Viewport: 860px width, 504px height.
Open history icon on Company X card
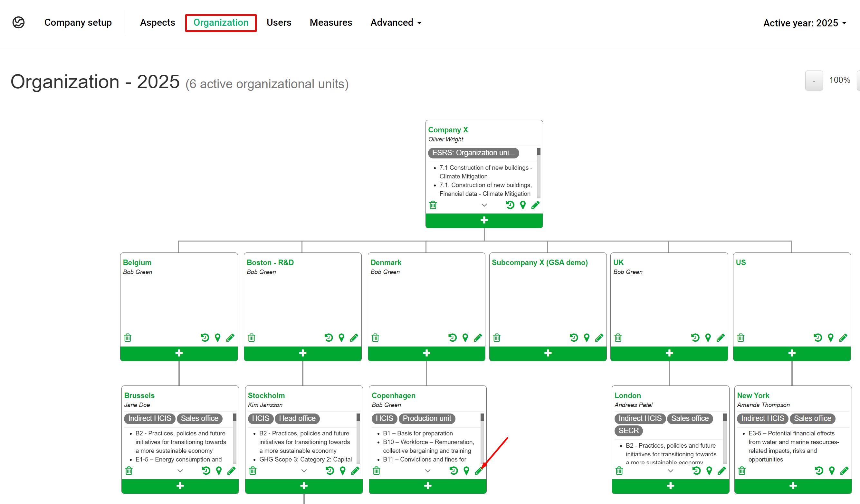[x=510, y=205]
